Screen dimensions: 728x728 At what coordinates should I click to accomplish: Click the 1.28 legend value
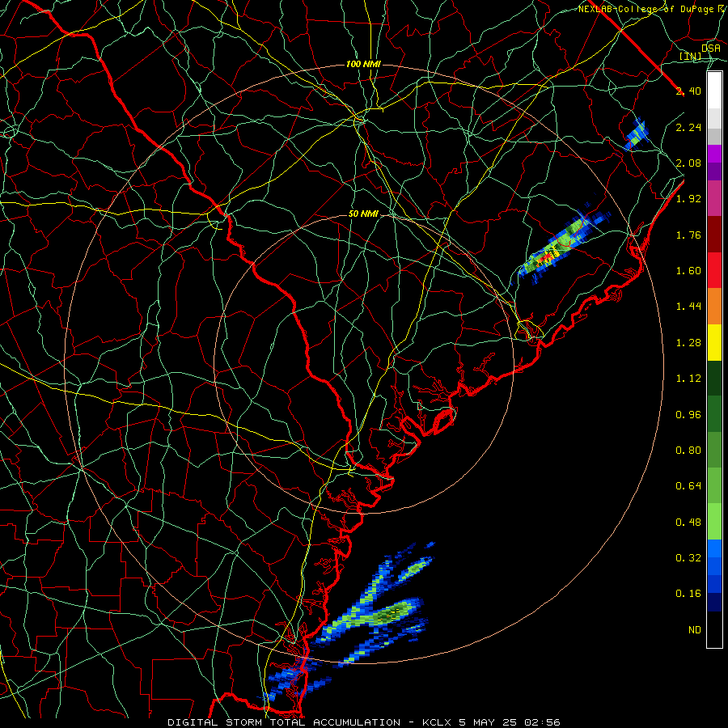click(x=688, y=343)
